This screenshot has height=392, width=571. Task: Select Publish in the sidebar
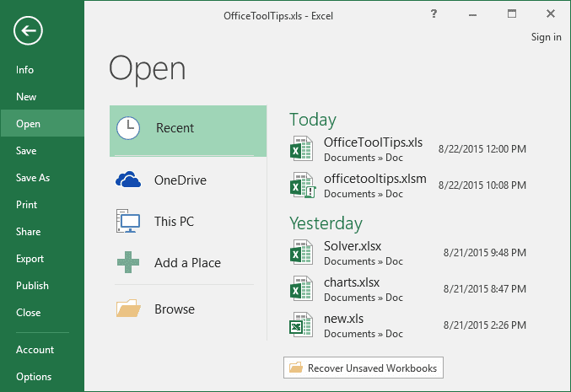(x=42, y=285)
